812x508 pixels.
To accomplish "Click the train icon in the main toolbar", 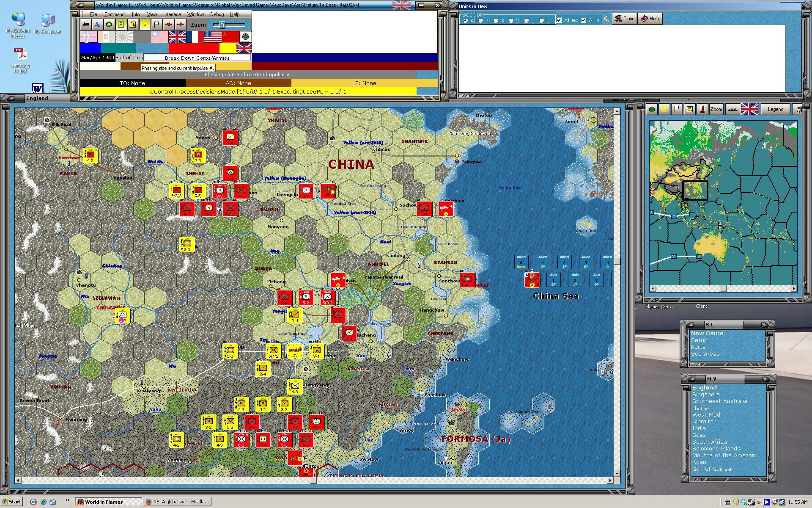I will 86,25.
